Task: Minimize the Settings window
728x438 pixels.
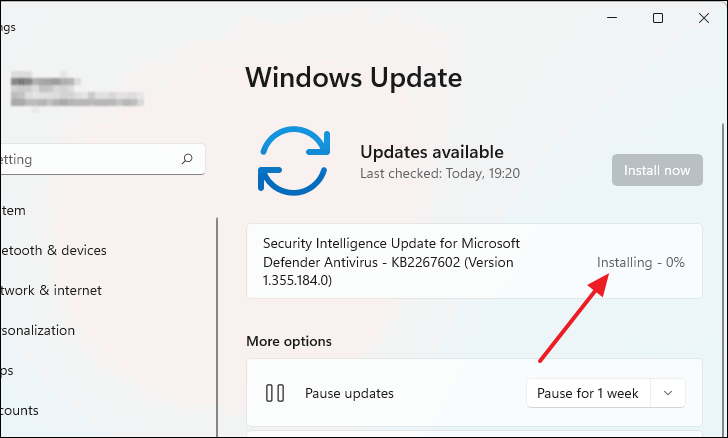Action: pyautogui.click(x=612, y=18)
